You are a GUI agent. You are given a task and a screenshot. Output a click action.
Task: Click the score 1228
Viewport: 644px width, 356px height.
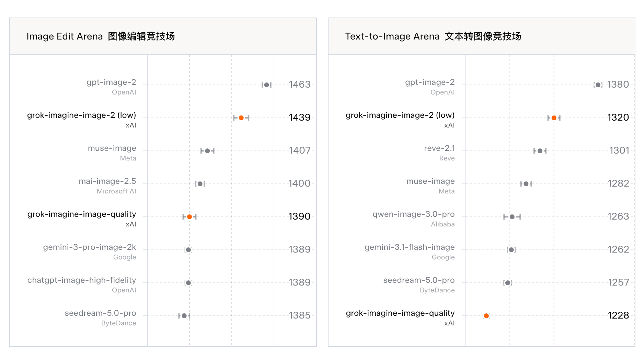pyautogui.click(x=619, y=315)
